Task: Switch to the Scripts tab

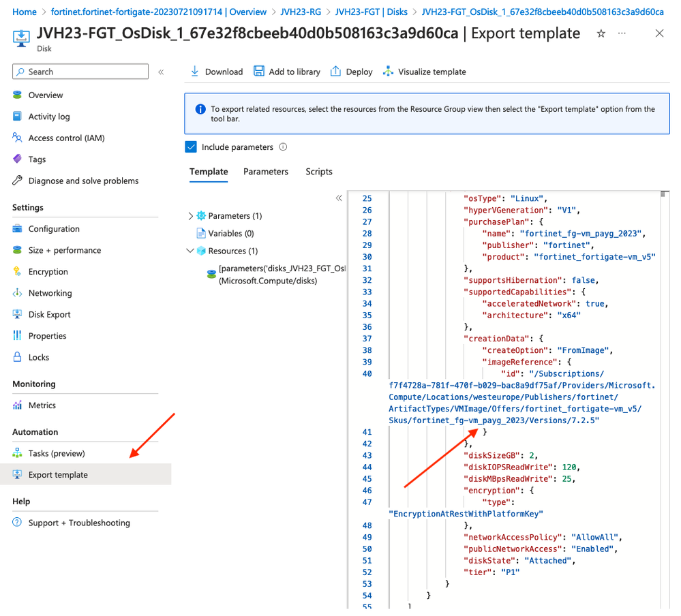Action: click(318, 172)
